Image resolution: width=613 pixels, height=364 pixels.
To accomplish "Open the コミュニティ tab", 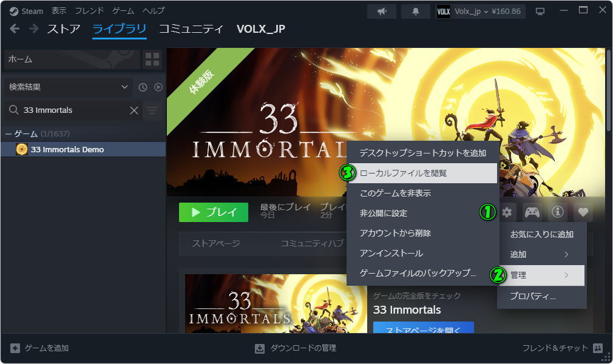I will pyautogui.click(x=191, y=29).
